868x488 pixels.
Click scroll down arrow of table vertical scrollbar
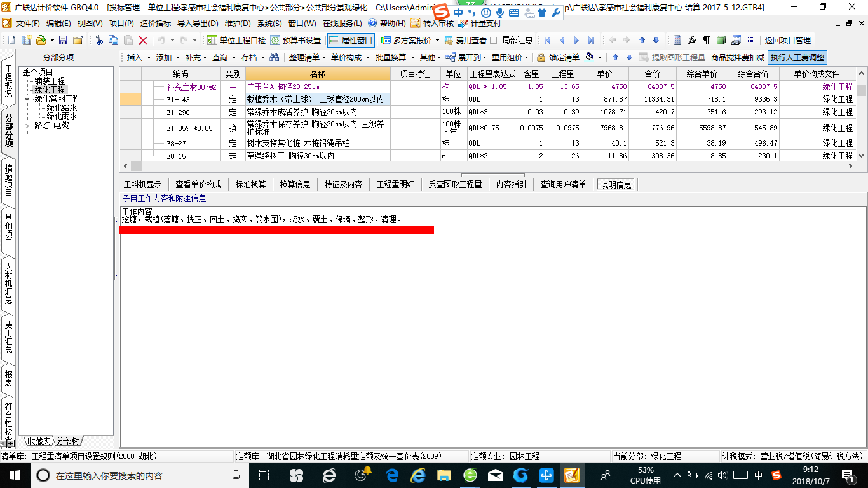click(862, 155)
